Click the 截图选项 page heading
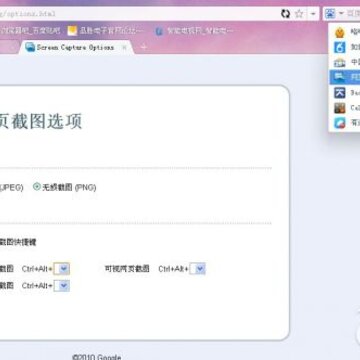 [40, 121]
